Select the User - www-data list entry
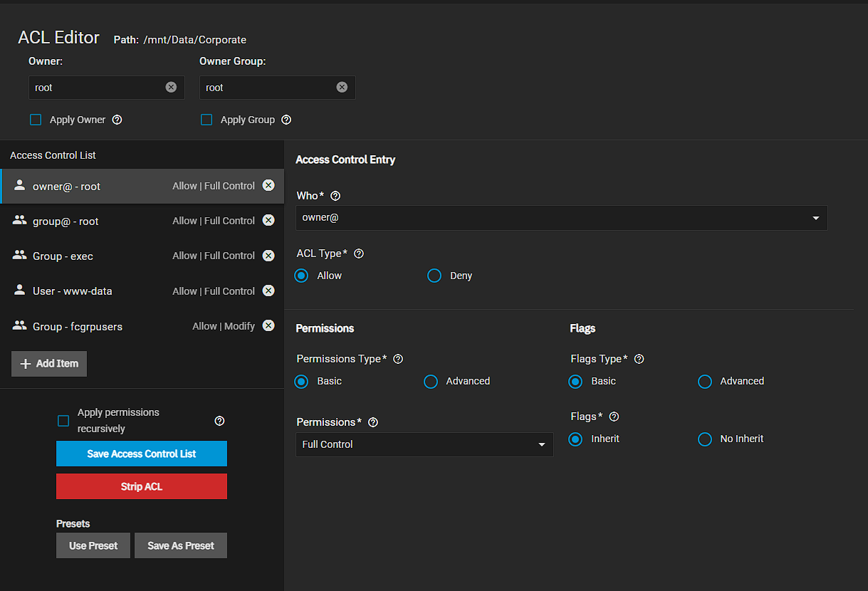 tap(142, 291)
